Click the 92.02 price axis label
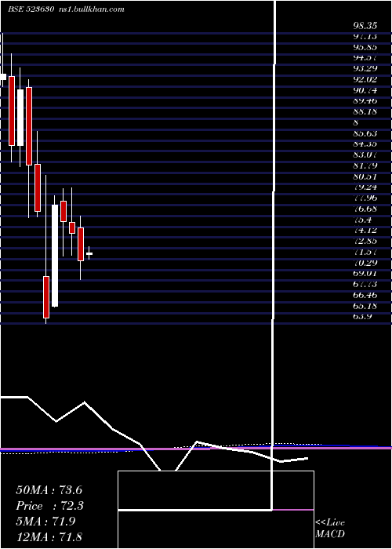The image size is (392, 549). click(365, 79)
